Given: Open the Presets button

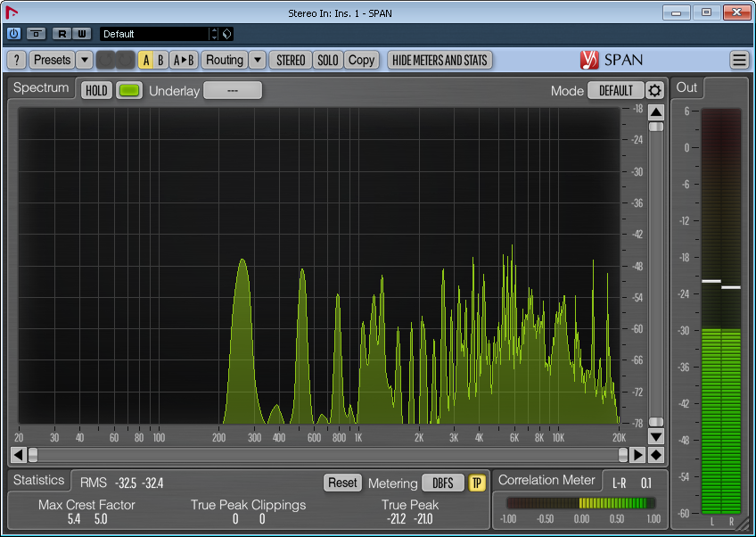Looking at the screenshot, I should (52, 61).
